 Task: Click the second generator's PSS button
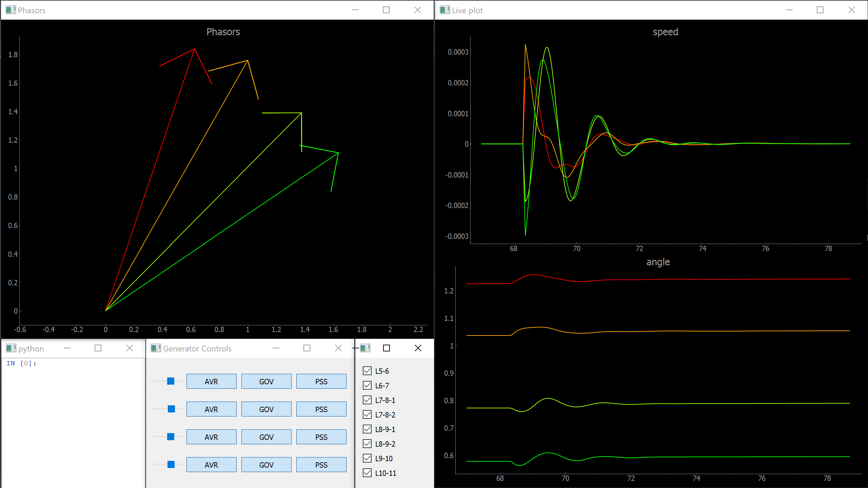point(321,409)
